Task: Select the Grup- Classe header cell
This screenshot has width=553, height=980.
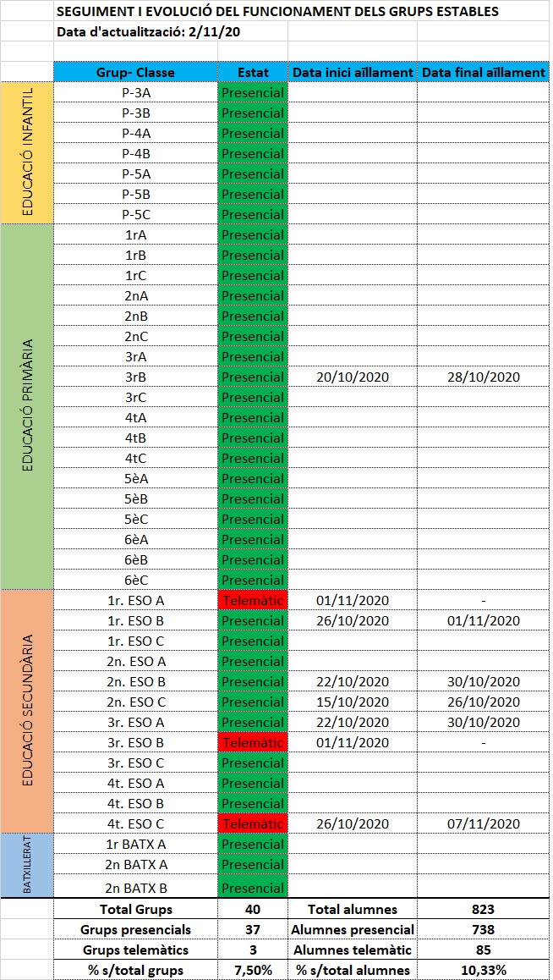Action: pos(136,72)
